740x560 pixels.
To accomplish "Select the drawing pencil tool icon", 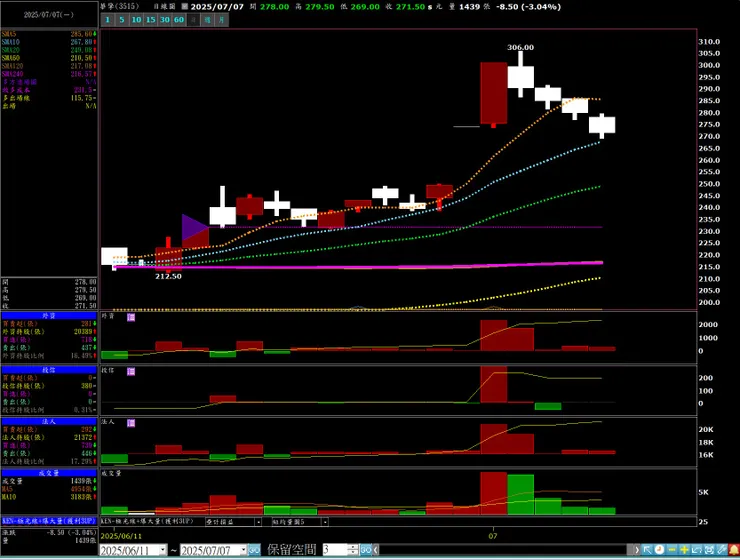I will click(721, 550).
